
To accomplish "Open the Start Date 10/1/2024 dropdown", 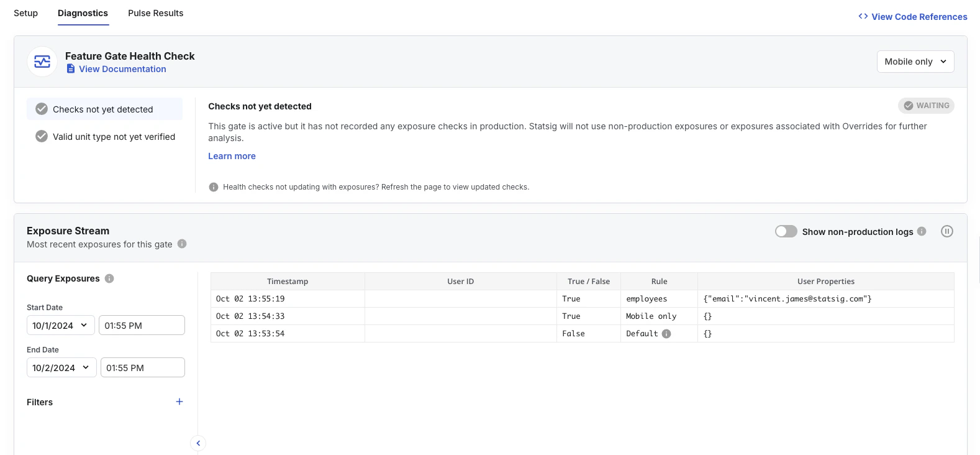I will click(61, 325).
